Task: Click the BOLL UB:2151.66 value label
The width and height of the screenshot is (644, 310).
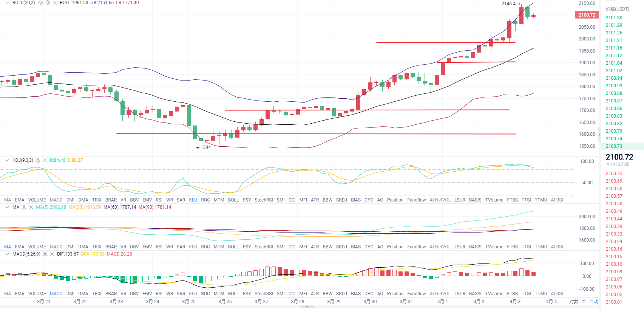Action: click(102, 3)
